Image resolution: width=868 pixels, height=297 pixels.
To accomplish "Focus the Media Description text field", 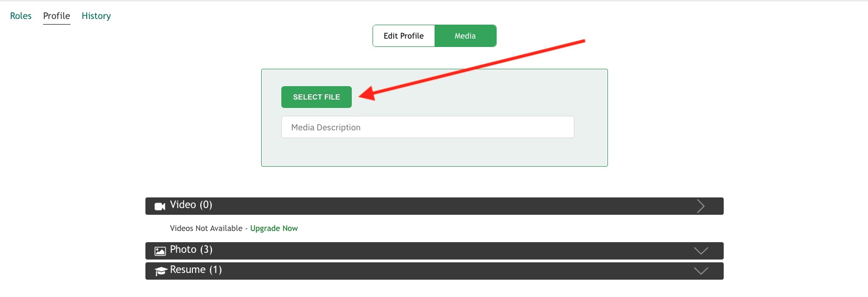I will (x=427, y=127).
